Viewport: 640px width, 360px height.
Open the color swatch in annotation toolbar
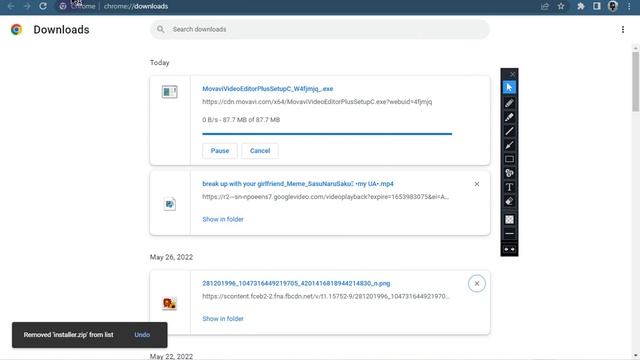(509, 220)
